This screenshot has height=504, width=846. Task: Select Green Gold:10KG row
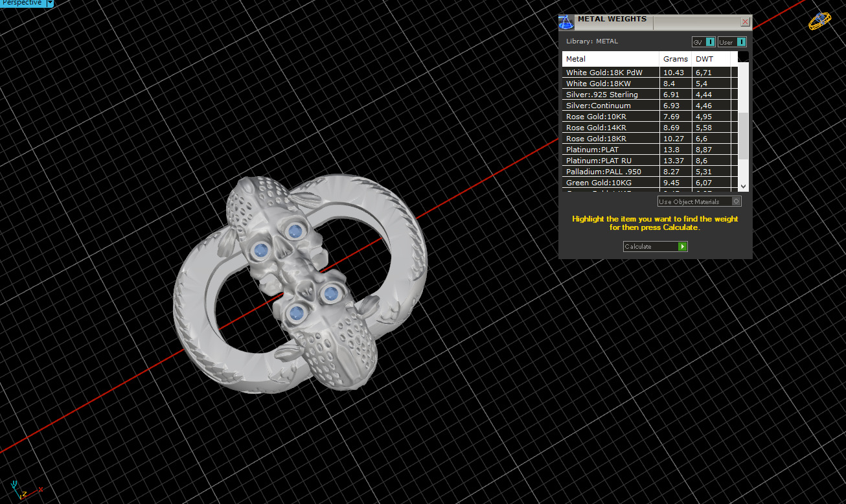click(x=650, y=183)
